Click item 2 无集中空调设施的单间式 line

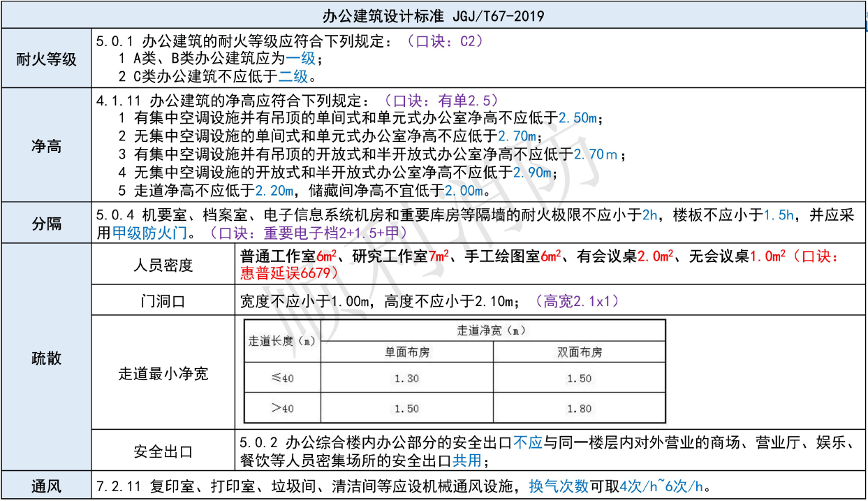click(x=330, y=136)
